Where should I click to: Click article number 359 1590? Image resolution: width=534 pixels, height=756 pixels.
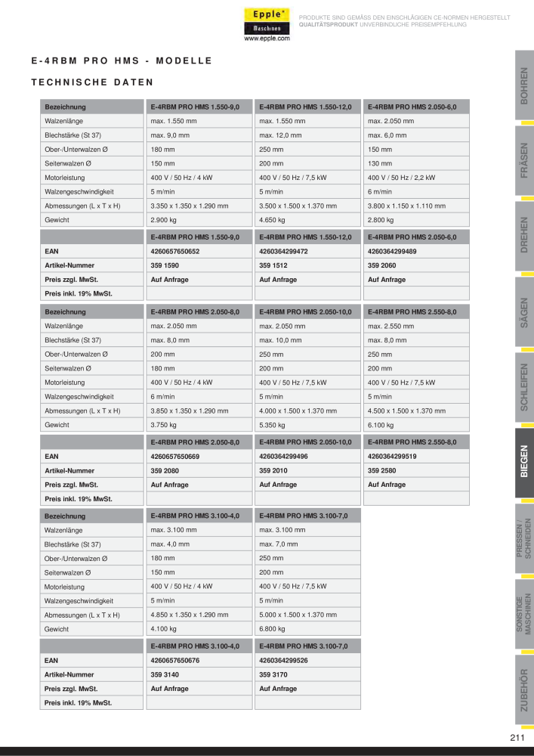165,265
